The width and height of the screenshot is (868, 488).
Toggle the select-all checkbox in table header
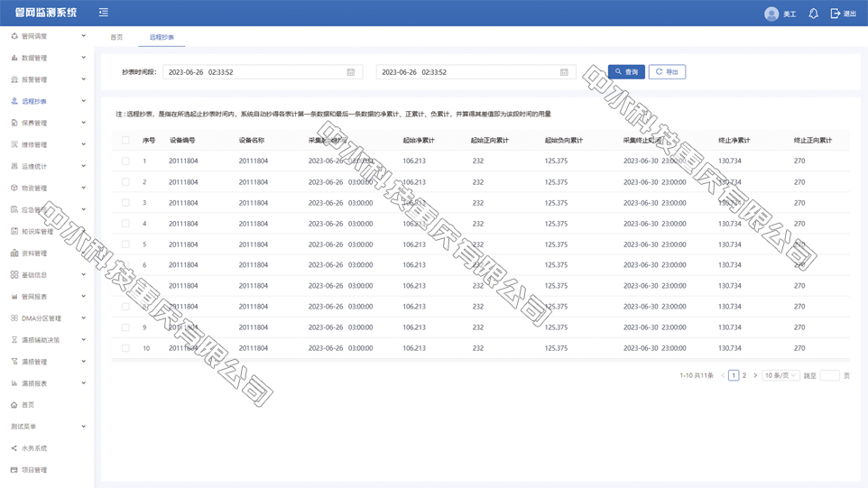pyautogui.click(x=125, y=140)
